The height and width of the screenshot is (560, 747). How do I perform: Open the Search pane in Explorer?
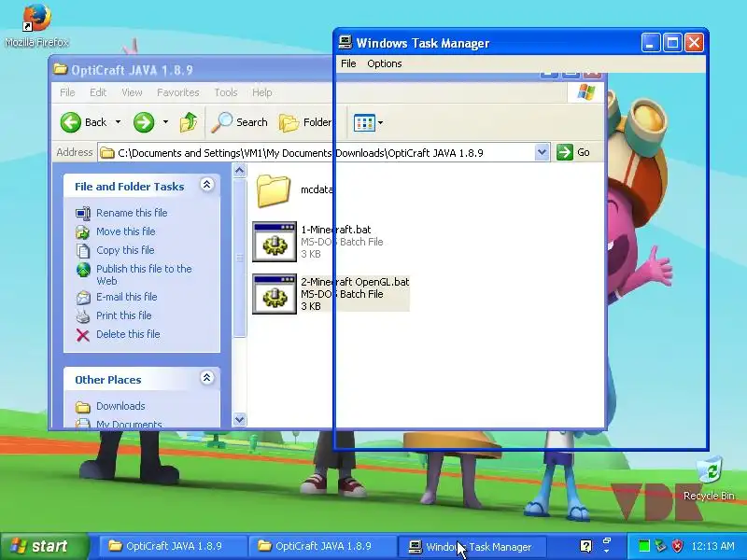(240, 122)
